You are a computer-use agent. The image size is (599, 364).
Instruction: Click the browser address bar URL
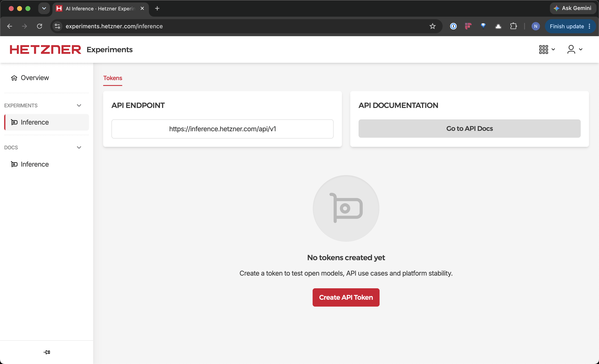[114, 26]
